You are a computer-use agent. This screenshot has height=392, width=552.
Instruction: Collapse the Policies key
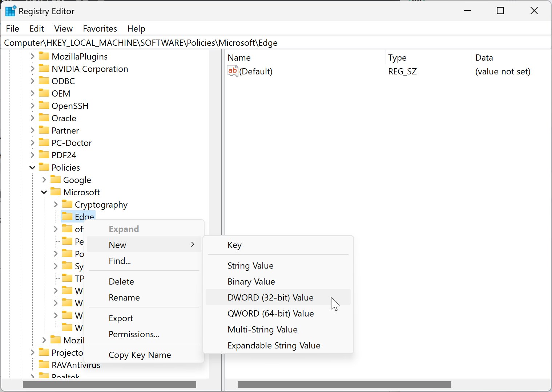click(32, 167)
